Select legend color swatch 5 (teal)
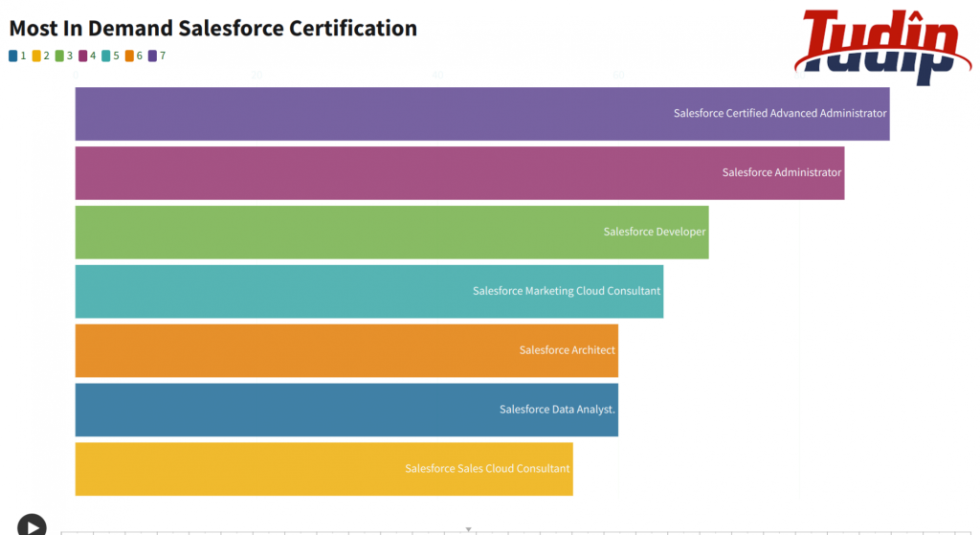This screenshot has width=980, height=535. (106, 56)
